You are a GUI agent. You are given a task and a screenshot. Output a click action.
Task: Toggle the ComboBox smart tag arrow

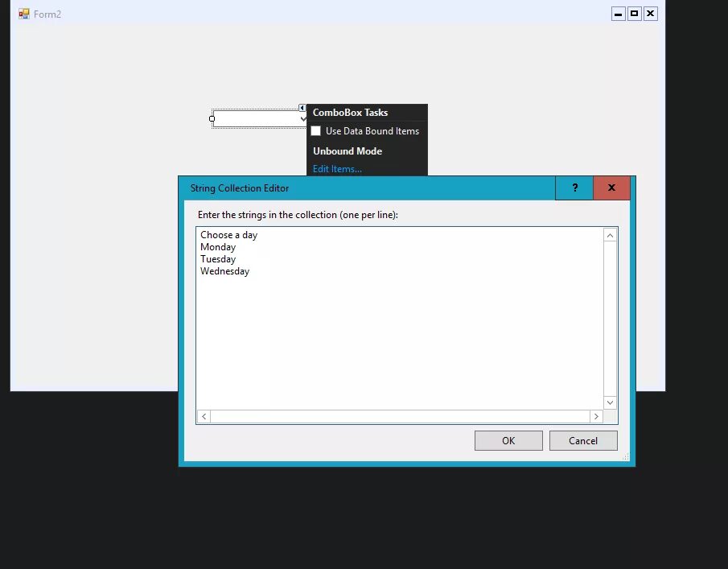[x=302, y=108]
